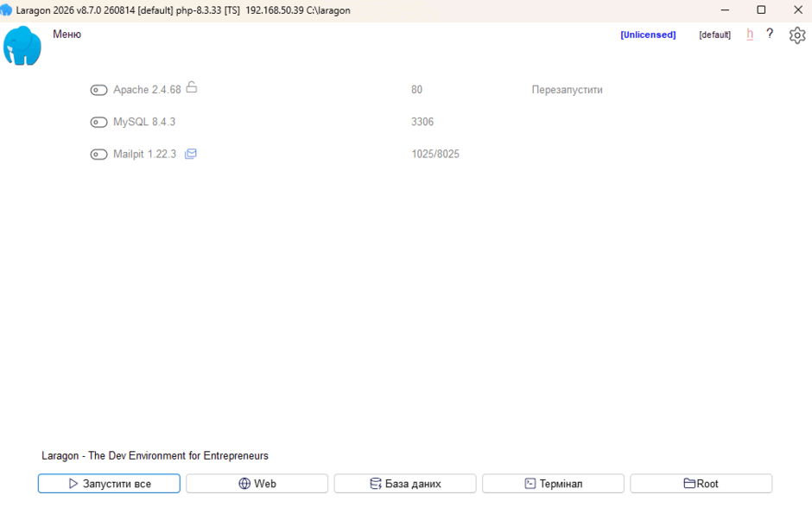
Task: Launch the Термінал button
Action: coord(553,484)
